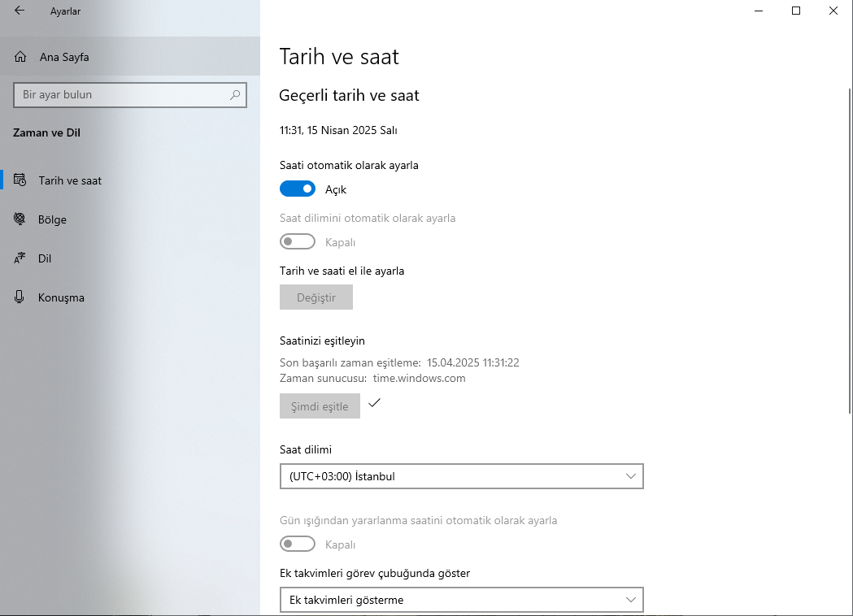Click last sync time 15.04.2025 11:31:22
The image size is (853, 616).
pyautogui.click(x=472, y=362)
